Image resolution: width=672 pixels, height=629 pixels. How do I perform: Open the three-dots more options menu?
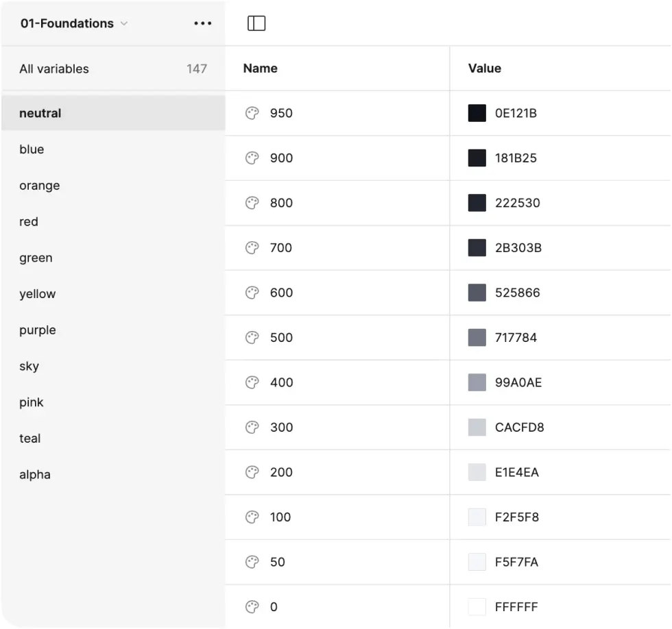pos(202,23)
